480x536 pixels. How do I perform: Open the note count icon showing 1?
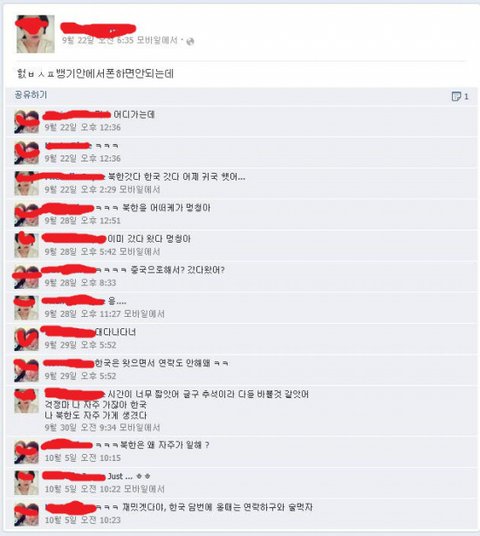pos(460,96)
